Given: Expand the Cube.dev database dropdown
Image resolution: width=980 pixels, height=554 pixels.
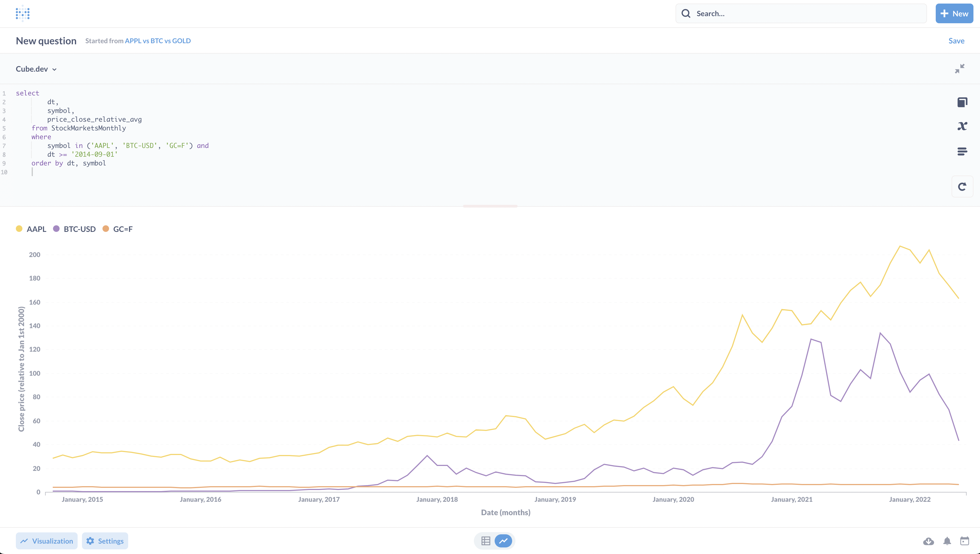Looking at the screenshot, I should [x=36, y=69].
